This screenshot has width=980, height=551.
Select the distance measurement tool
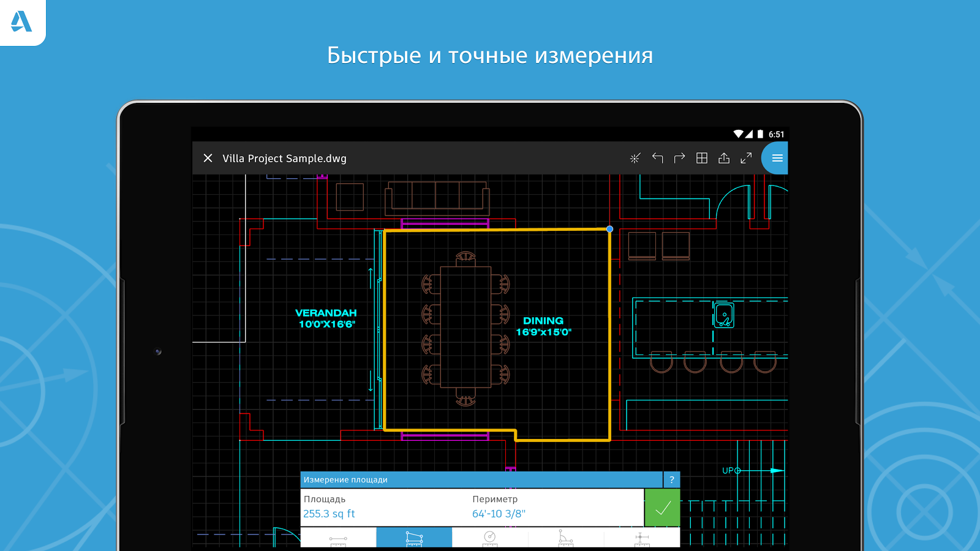click(338, 538)
